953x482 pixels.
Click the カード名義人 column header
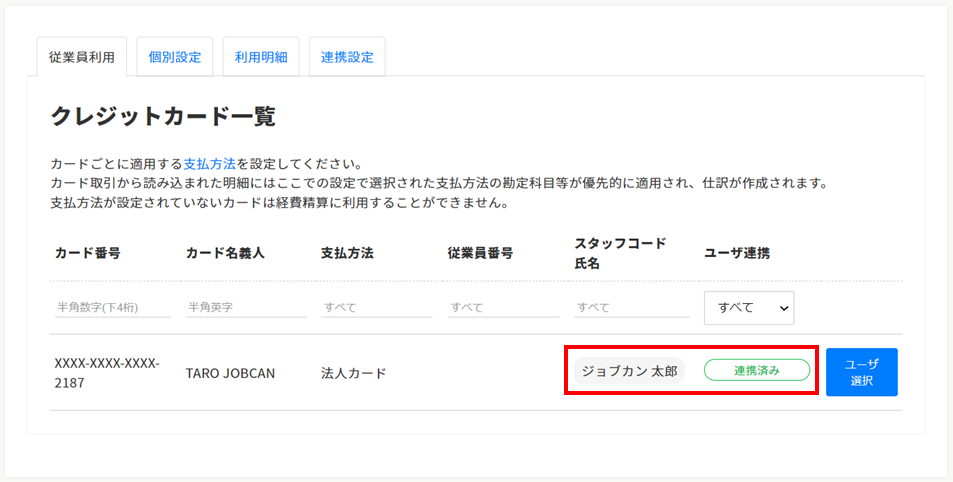tap(225, 253)
